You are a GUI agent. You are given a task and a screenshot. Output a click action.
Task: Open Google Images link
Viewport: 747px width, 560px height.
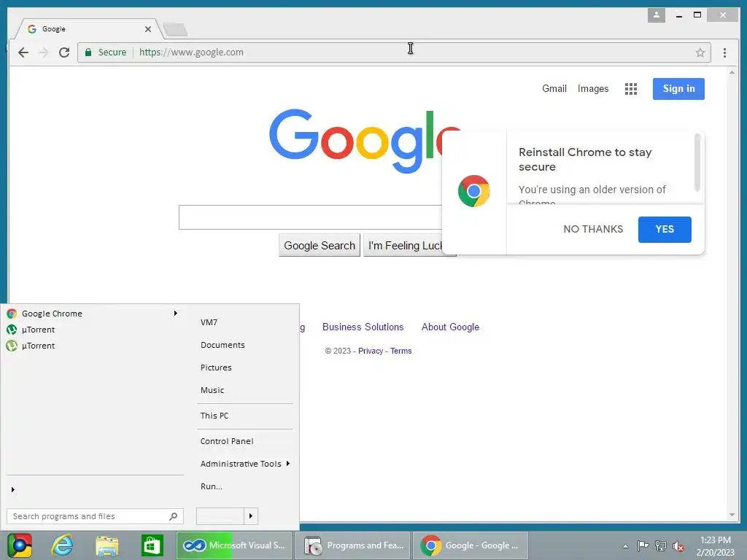(x=592, y=88)
